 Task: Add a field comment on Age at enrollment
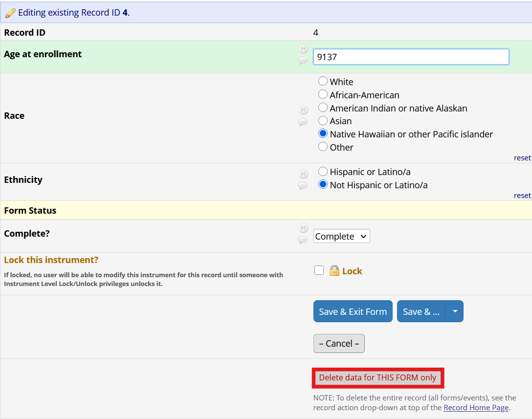[x=303, y=61]
